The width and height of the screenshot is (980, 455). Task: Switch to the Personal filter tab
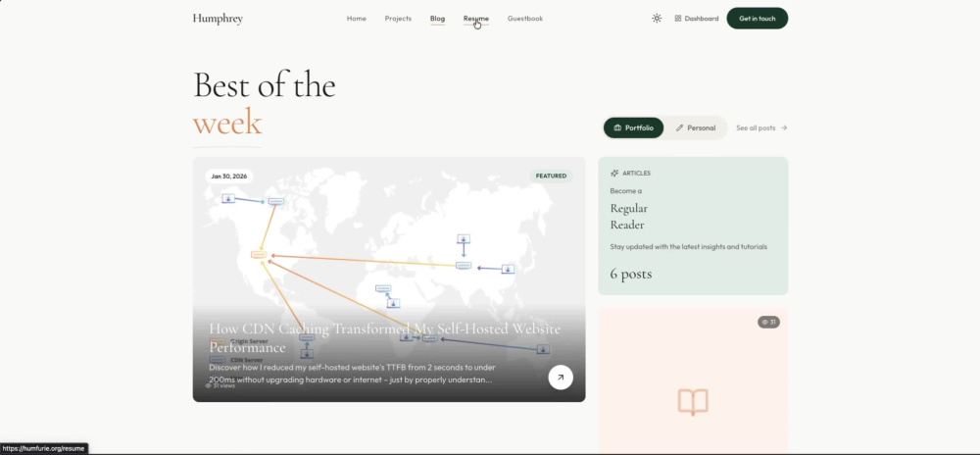(x=695, y=128)
